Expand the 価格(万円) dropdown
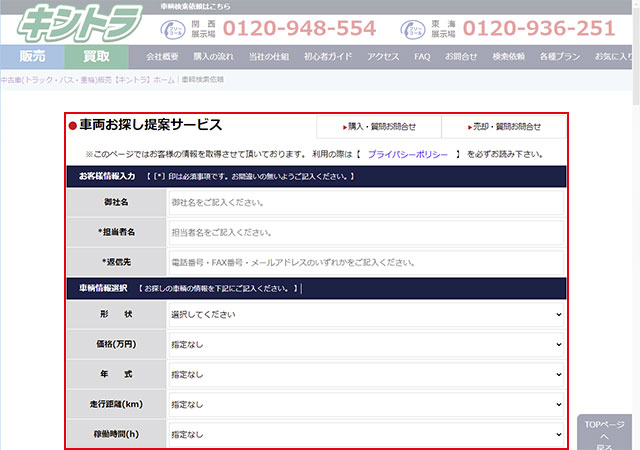Viewport: 640px width, 450px height. tap(366, 344)
